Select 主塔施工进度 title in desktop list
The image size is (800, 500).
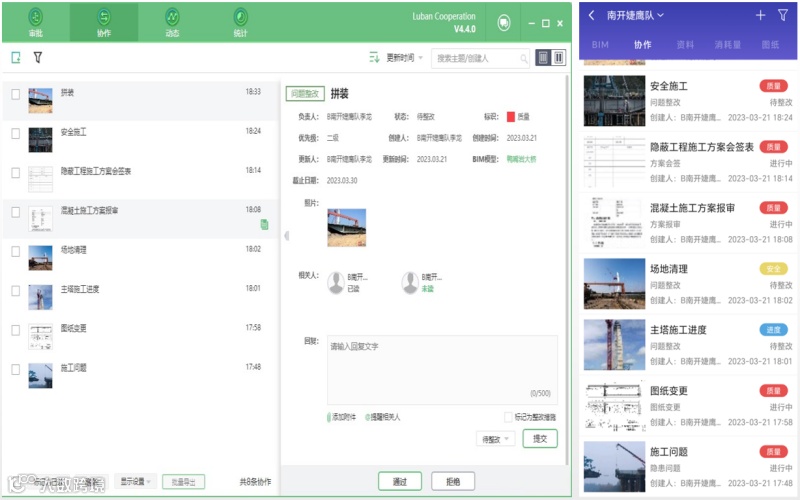tap(80, 289)
